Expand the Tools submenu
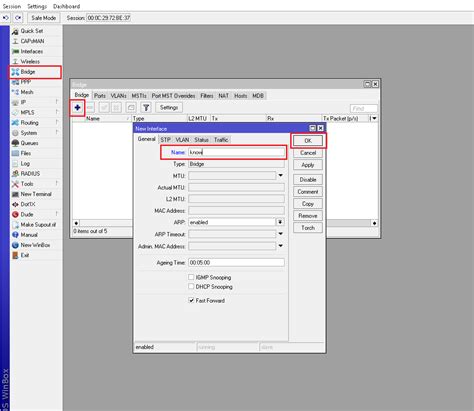 (x=57, y=183)
